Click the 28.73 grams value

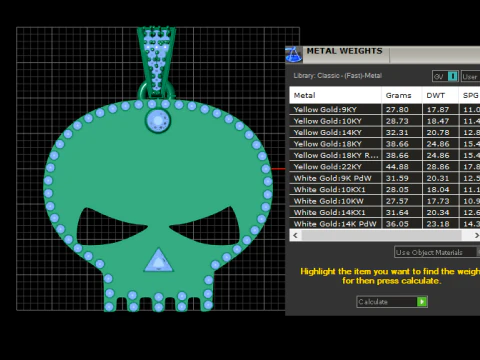coord(397,121)
